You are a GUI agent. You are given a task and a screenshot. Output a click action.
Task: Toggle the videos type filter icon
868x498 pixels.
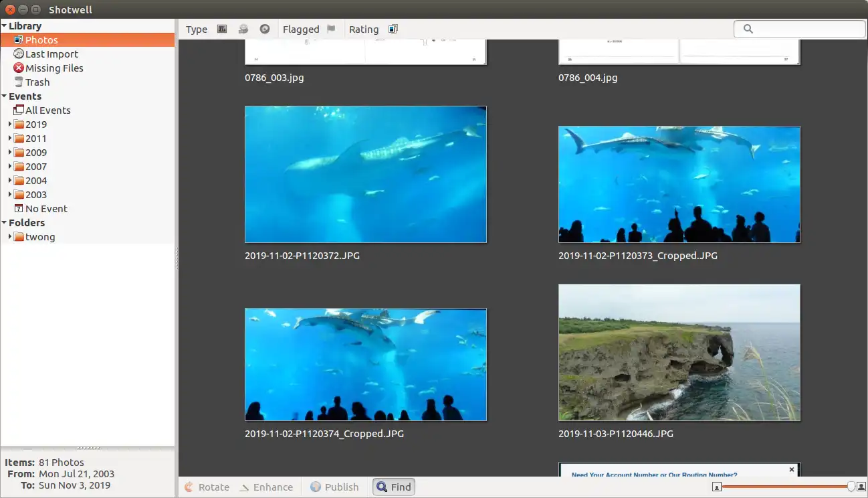(x=244, y=29)
